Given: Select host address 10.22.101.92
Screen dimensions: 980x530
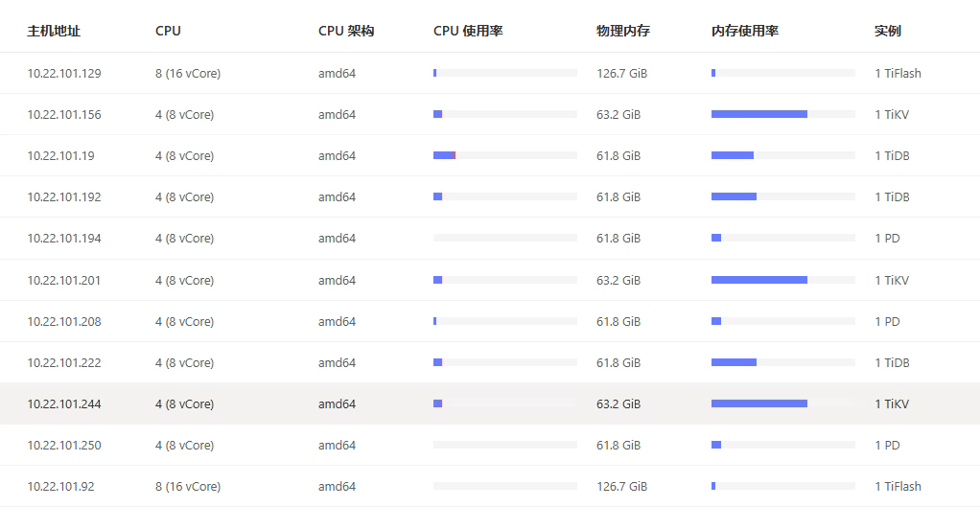Looking at the screenshot, I should pyautogui.click(x=60, y=486).
